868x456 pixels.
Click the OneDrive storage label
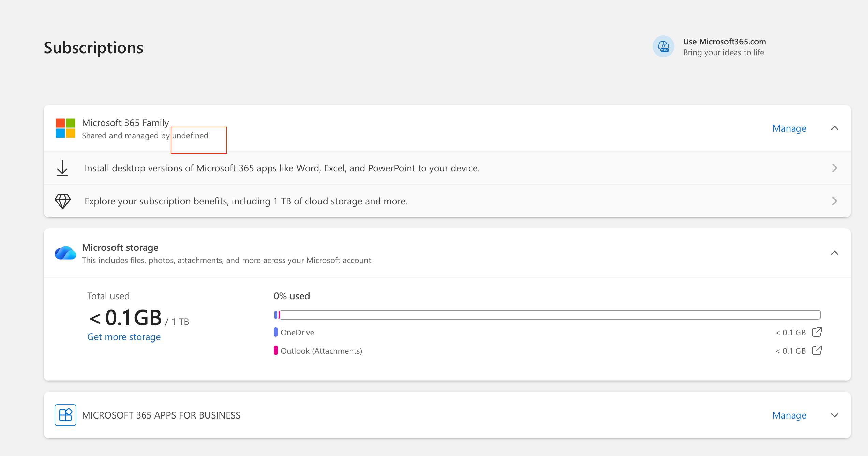pyautogui.click(x=297, y=332)
